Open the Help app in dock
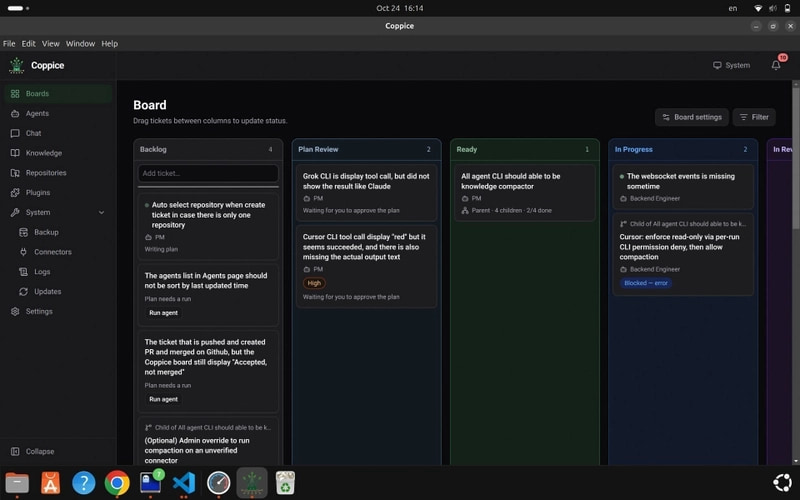Image resolution: width=800 pixels, height=500 pixels. coord(84,483)
